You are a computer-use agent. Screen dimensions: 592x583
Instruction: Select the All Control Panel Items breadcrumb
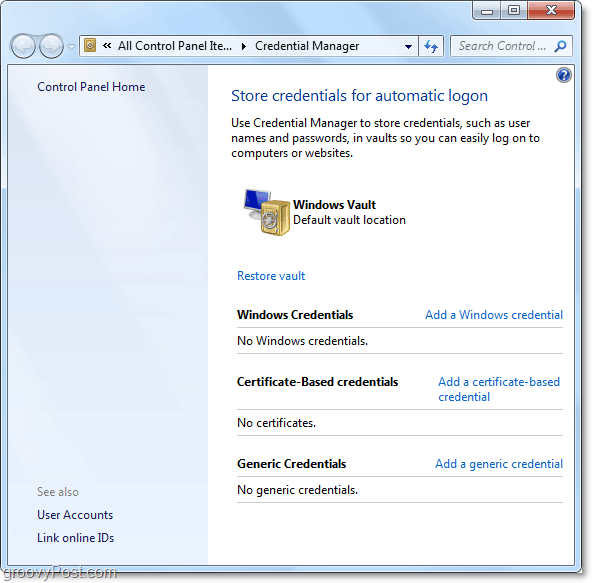(175, 46)
